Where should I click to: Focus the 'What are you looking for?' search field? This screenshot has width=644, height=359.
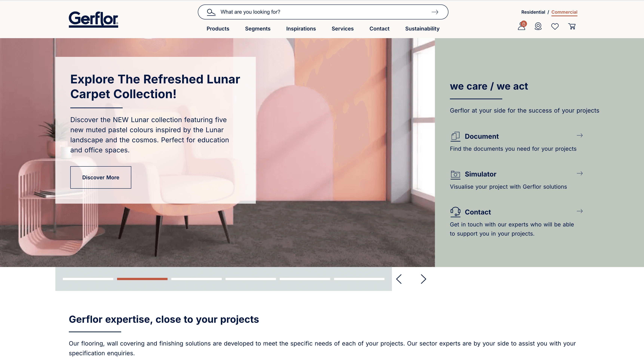pos(323,12)
